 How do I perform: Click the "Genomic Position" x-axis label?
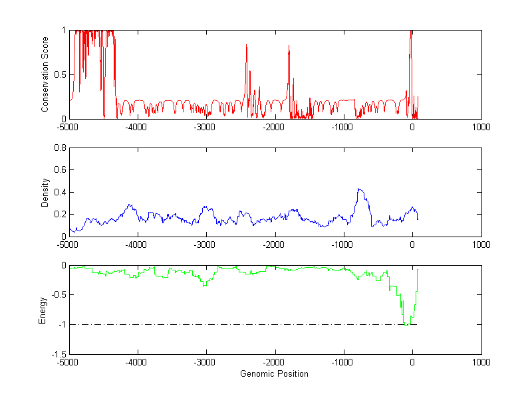pyautogui.click(x=274, y=373)
